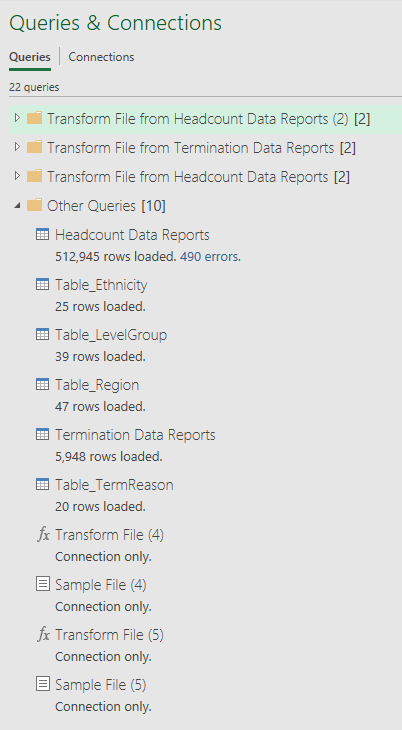402x730 pixels.
Task: Expand Transform File from Termination Data Reports group
Action: [x=17, y=147]
